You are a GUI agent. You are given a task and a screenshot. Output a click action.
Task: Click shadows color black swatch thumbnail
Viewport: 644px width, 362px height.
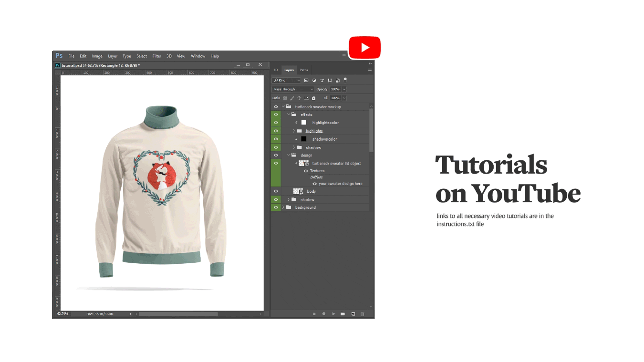(x=303, y=139)
